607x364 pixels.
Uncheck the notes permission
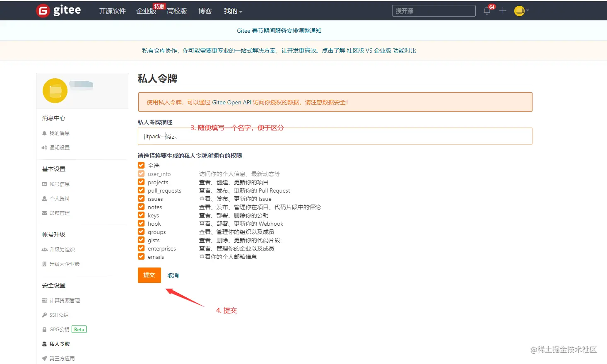coord(141,207)
